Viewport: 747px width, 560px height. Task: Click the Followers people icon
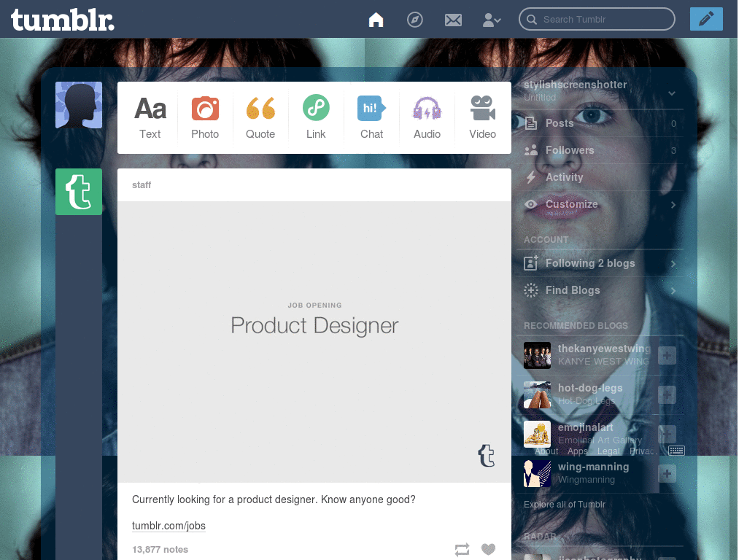click(531, 150)
